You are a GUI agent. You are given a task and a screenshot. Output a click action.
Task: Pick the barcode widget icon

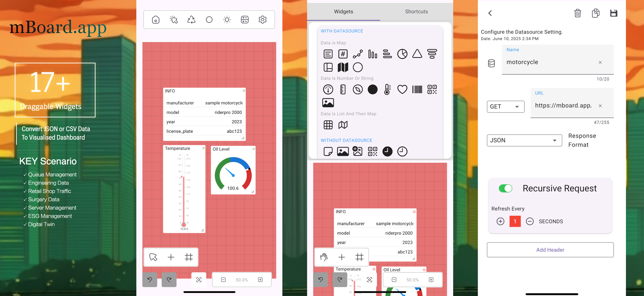[417, 89]
